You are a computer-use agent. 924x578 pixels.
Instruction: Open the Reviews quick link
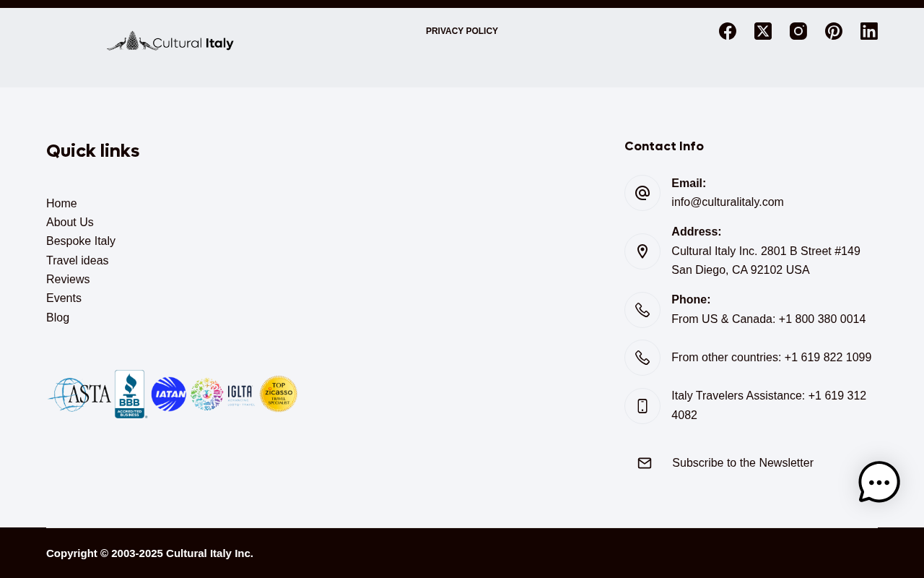point(68,280)
